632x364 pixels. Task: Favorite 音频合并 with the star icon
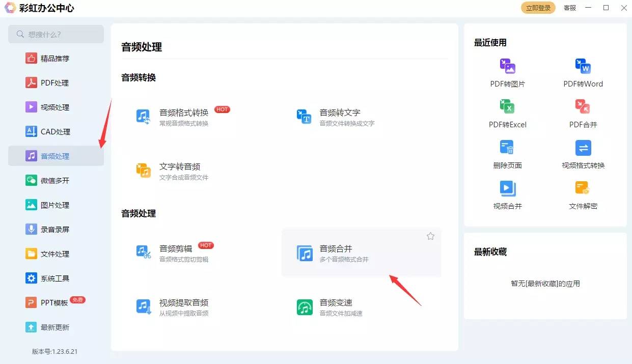click(x=430, y=236)
